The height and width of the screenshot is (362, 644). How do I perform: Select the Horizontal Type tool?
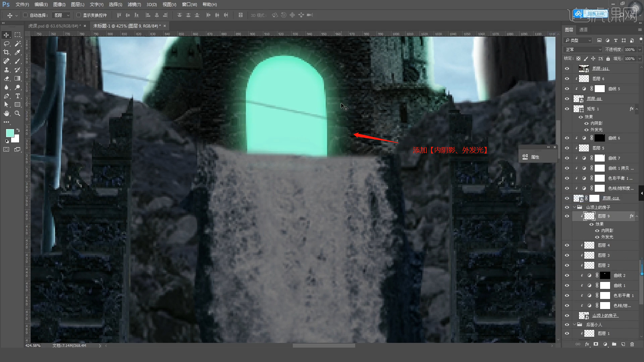tap(17, 96)
